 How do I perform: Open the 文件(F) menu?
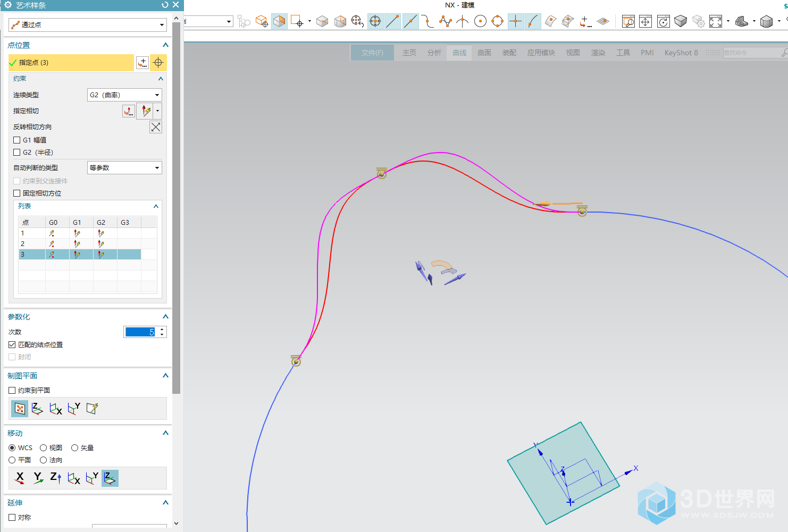pos(372,53)
